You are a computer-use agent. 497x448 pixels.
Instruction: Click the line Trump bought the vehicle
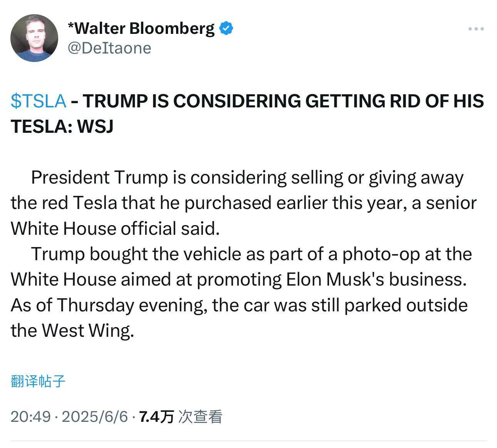251,254
